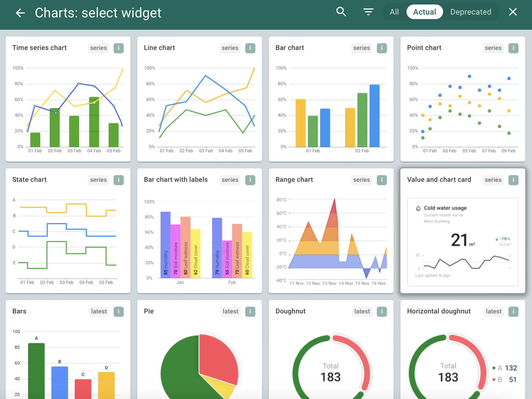The image size is (532, 399).
Task: Open info for Bar chart with labels
Action: (250, 180)
